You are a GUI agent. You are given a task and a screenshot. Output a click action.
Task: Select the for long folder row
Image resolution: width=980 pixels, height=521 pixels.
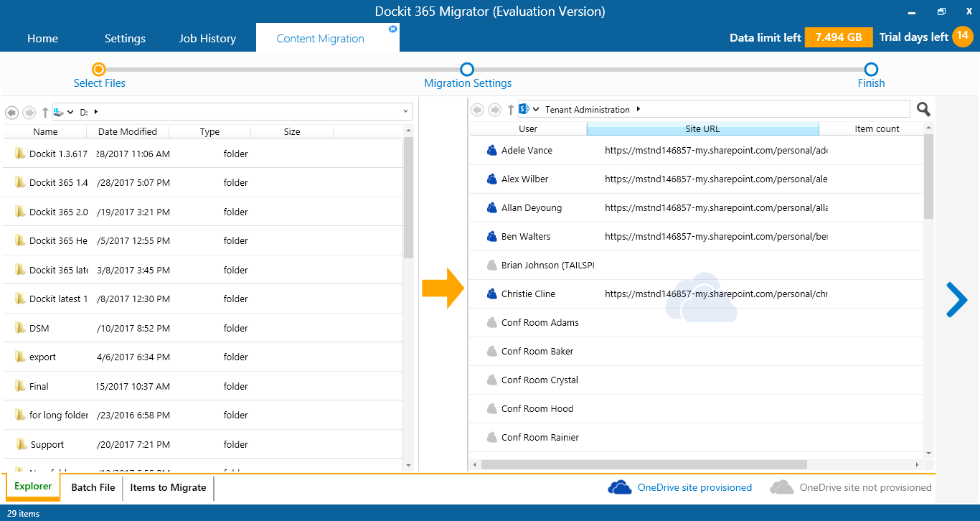[202, 415]
